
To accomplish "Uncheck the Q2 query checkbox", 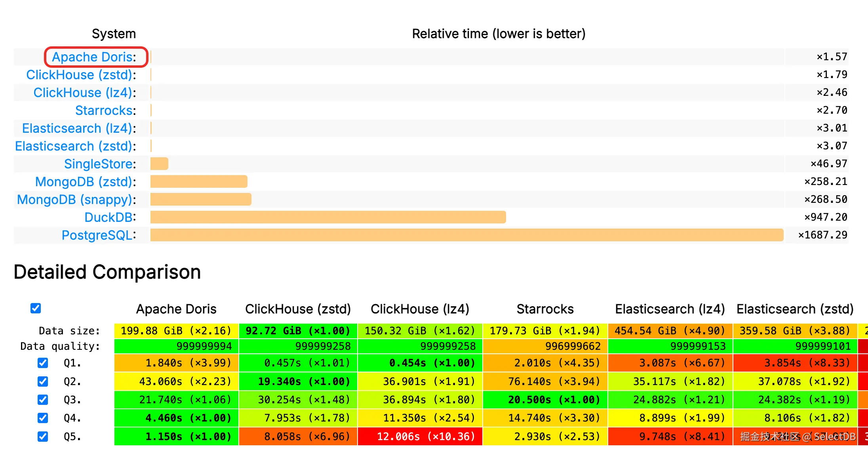I will (x=43, y=382).
